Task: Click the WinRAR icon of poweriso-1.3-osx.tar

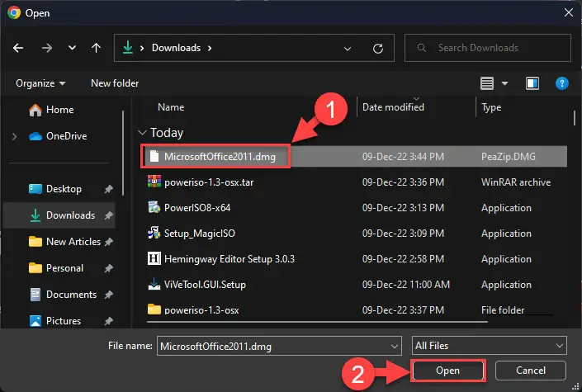Action: click(x=154, y=182)
